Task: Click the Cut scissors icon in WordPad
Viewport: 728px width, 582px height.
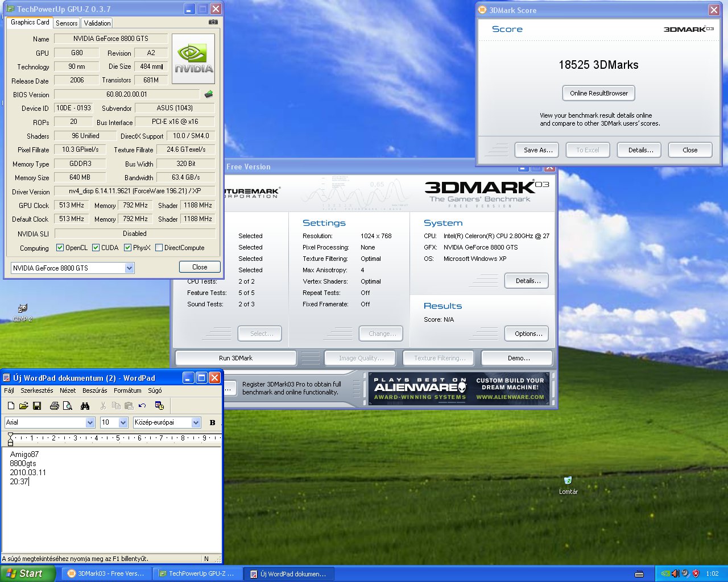Action: click(103, 406)
